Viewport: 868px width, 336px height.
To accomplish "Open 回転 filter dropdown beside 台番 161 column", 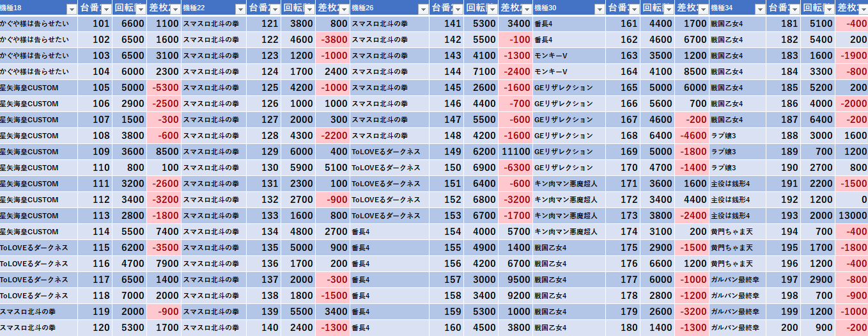I will 667,8.
